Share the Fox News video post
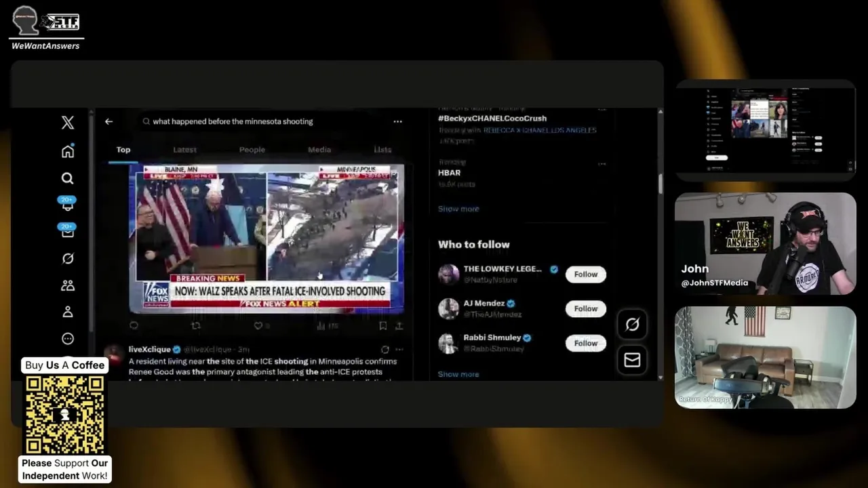Screen dimensions: 868x488 coord(399,326)
